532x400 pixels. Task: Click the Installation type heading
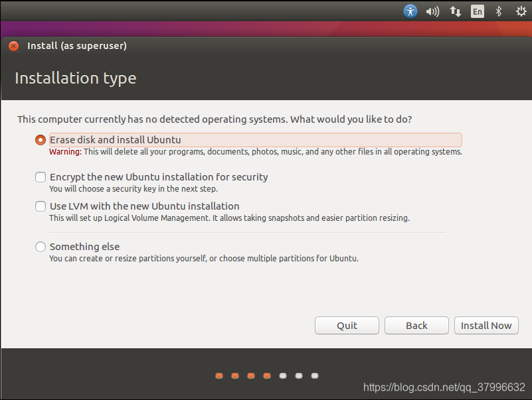coord(75,78)
